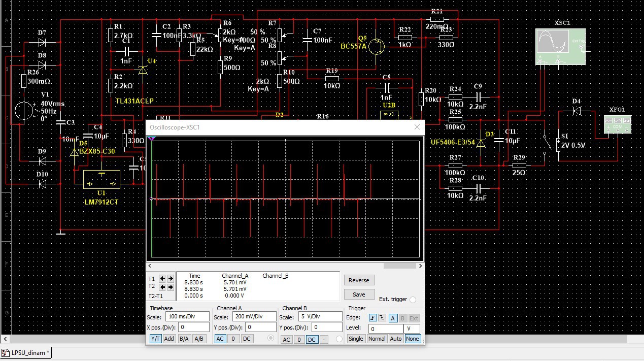Set trigger source to channel A
Screen dimensions: 644x361
pyautogui.click(x=393, y=318)
